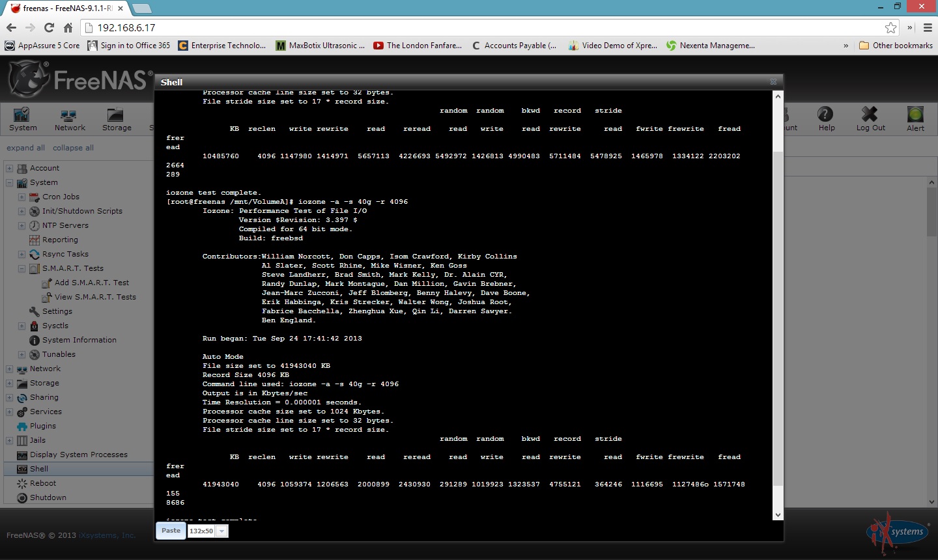Viewport: 938px width, 560px height.
Task: Show more bookmarks with the chevron
Action: point(846,46)
